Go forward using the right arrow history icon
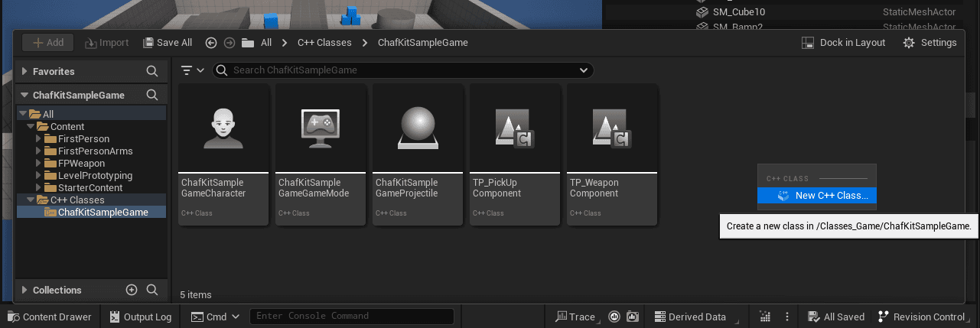 (229, 43)
